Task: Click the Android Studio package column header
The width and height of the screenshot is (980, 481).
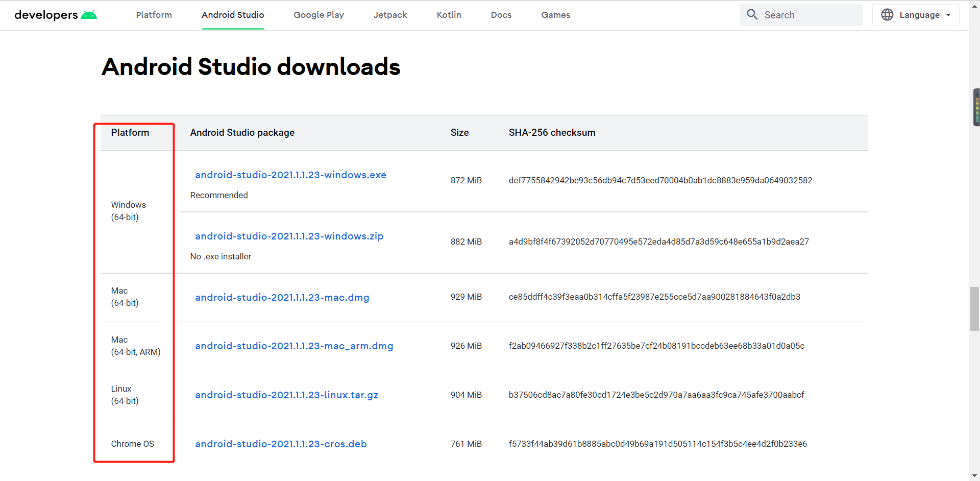Action: 242,132
